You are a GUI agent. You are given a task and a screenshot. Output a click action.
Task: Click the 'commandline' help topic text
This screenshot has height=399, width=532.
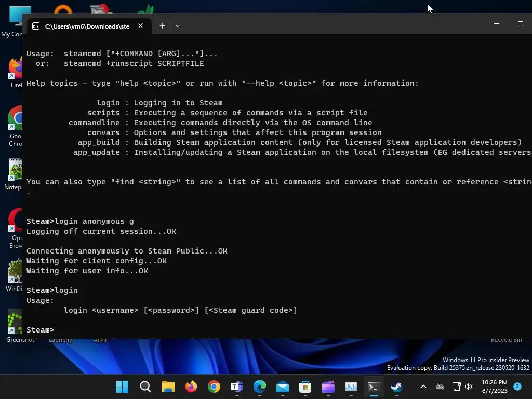[x=94, y=123]
